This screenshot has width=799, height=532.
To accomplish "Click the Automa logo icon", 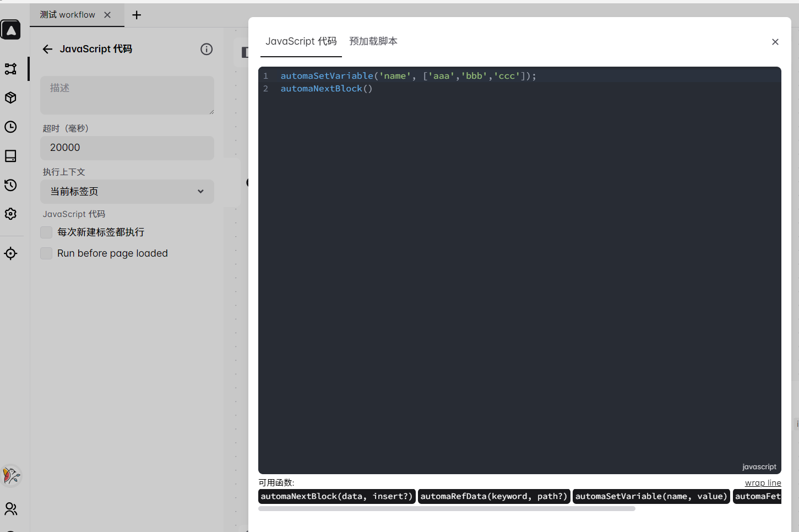I will 10,30.
